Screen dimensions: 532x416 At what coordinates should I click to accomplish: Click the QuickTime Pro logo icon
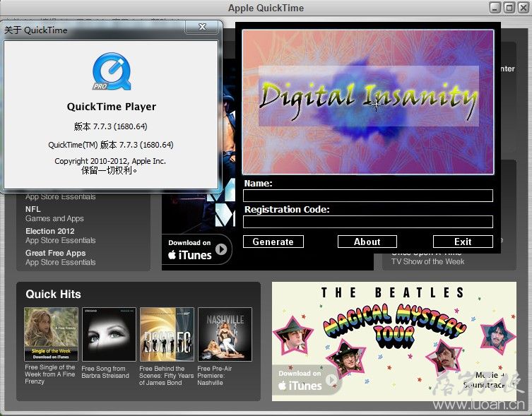pos(112,71)
